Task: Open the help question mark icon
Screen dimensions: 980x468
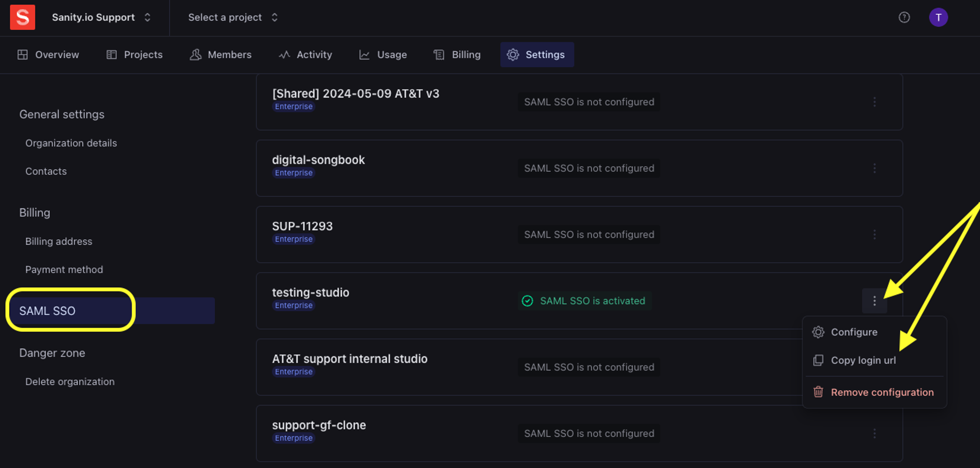Action: tap(904, 17)
